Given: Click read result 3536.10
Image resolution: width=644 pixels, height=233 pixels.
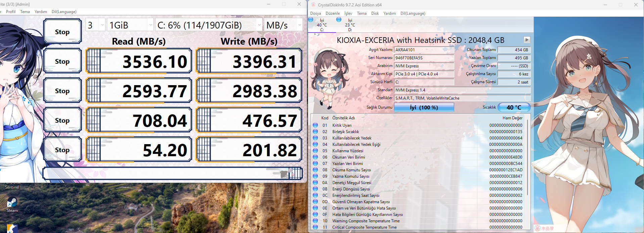Looking at the screenshot, I should [139, 61].
